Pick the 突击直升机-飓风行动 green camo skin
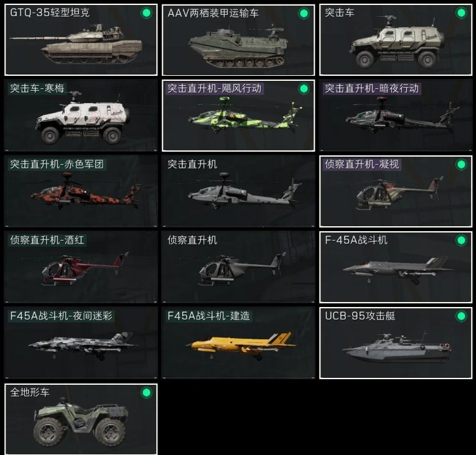The height and width of the screenshot is (455, 476). [x=238, y=116]
